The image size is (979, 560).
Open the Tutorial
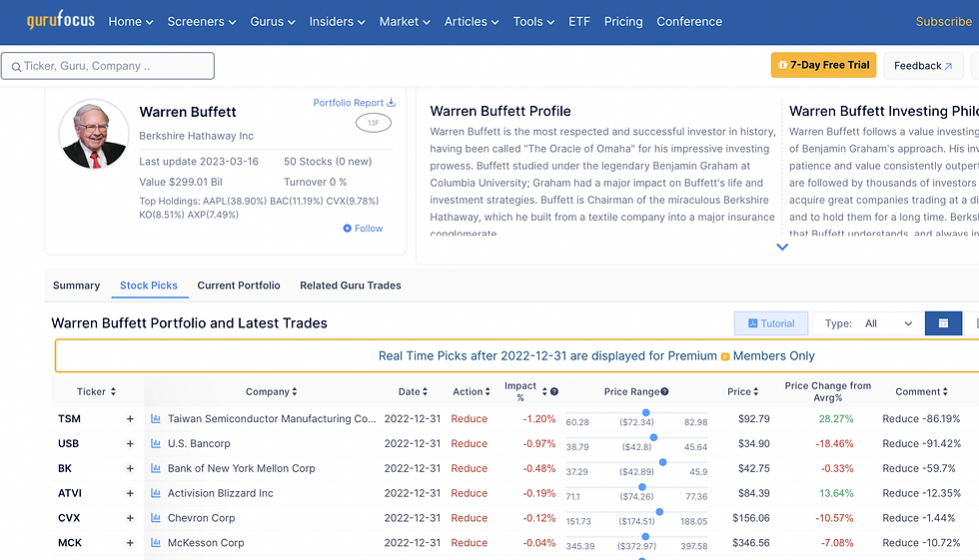point(771,323)
